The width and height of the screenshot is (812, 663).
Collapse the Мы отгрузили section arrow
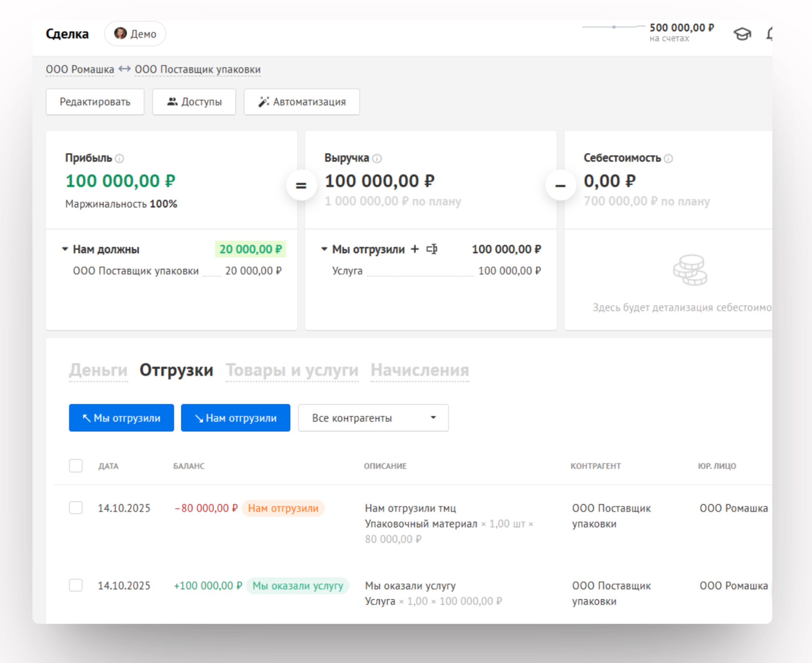click(x=324, y=249)
